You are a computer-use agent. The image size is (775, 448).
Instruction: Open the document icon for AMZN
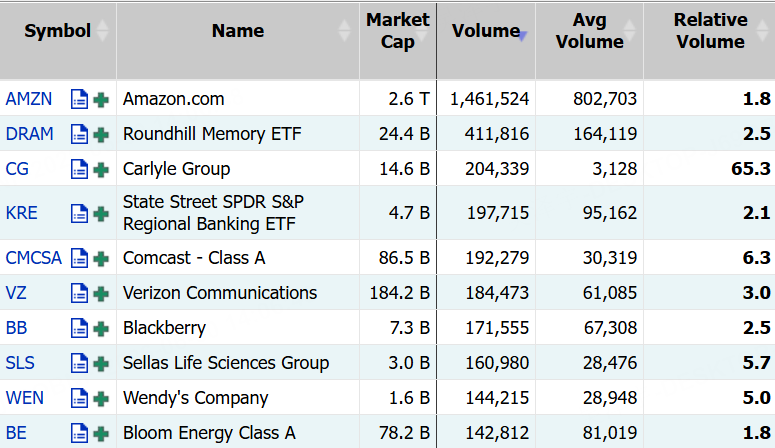(x=79, y=99)
